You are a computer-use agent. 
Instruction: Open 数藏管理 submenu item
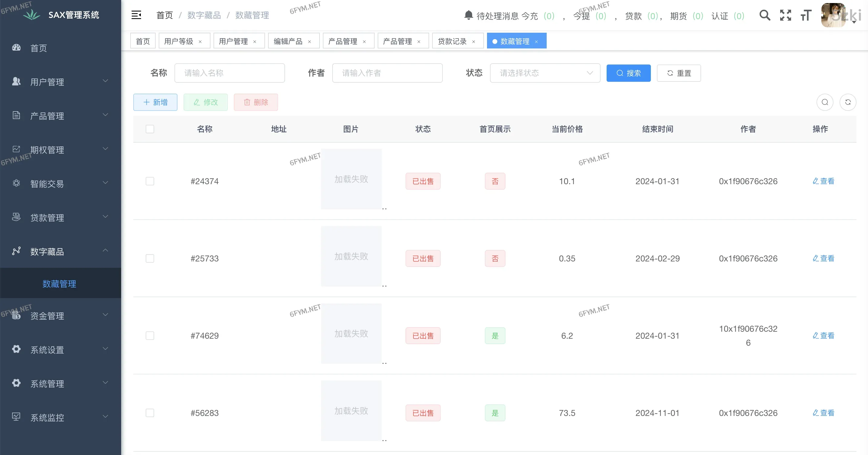tap(59, 284)
